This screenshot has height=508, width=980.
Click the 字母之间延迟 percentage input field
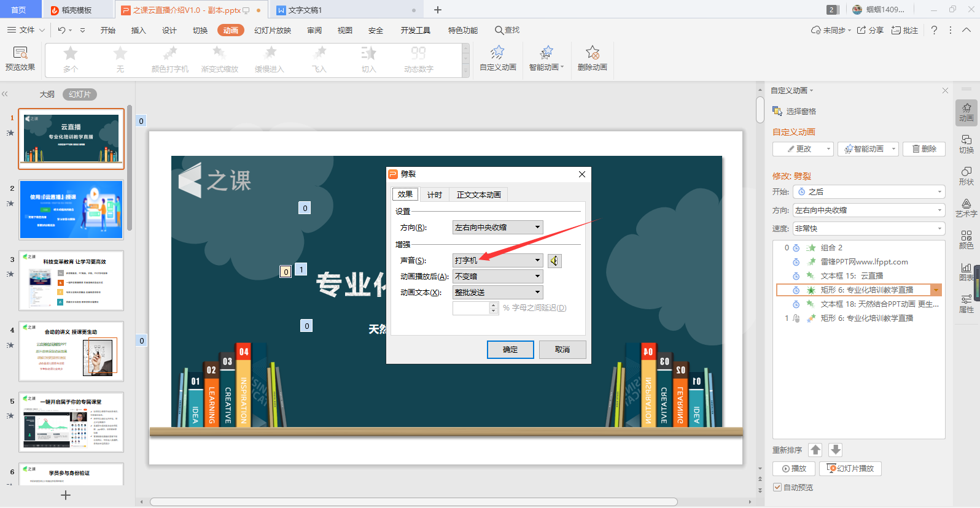point(472,308)
